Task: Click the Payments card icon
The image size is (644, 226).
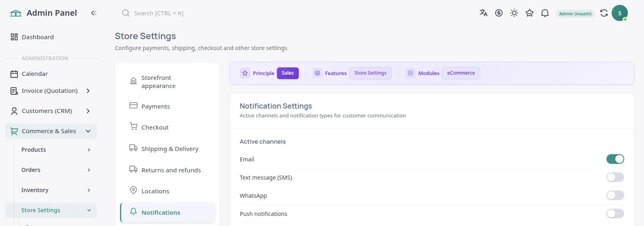Action: [x=133, y=105]
